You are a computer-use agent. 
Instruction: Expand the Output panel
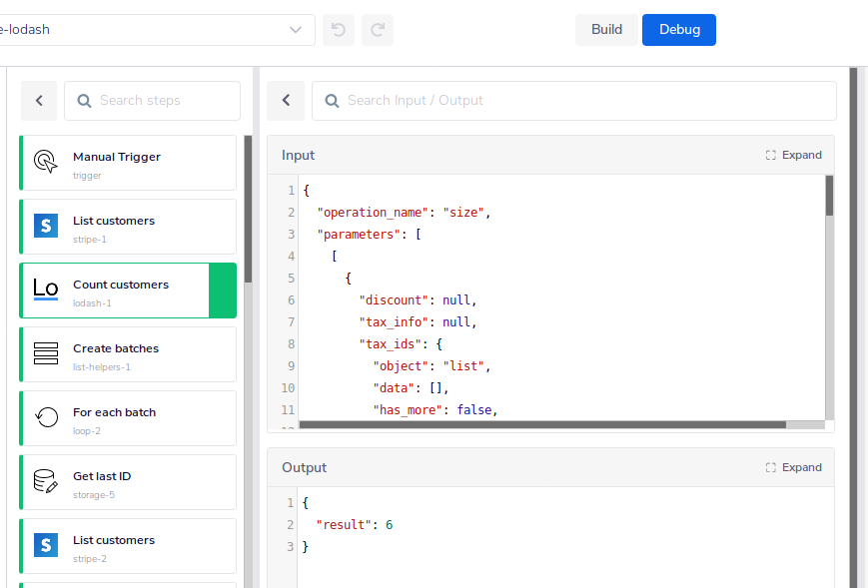[x=794, y=468]
